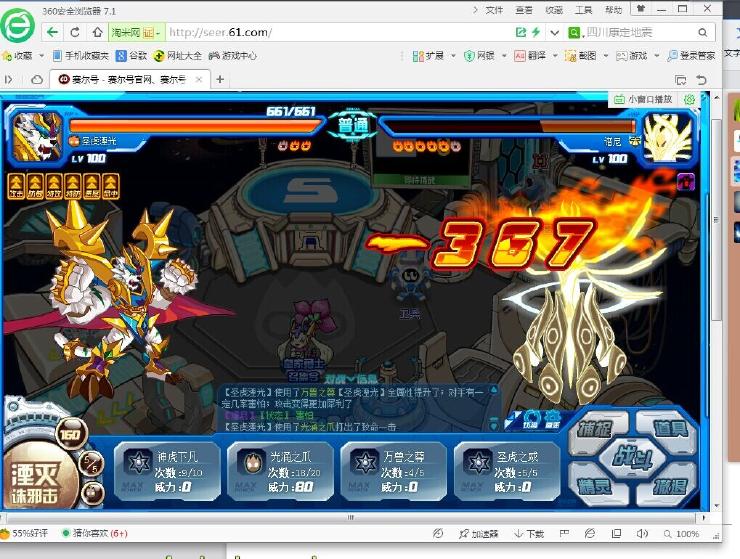This screenshot has width=740, height=559.
Task: Open the 帮助 menu
Action: pyautogui.click(x=614, y=9)
